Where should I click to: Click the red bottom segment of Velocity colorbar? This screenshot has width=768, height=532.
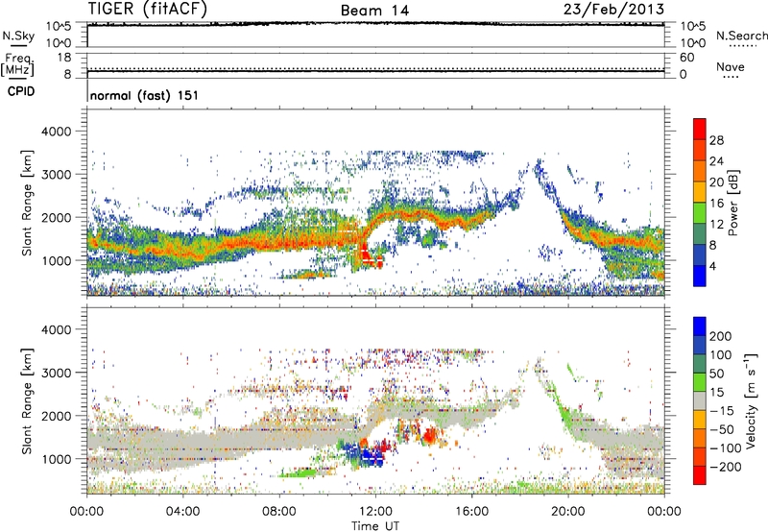pyautogui.click(x=700, y=475)
